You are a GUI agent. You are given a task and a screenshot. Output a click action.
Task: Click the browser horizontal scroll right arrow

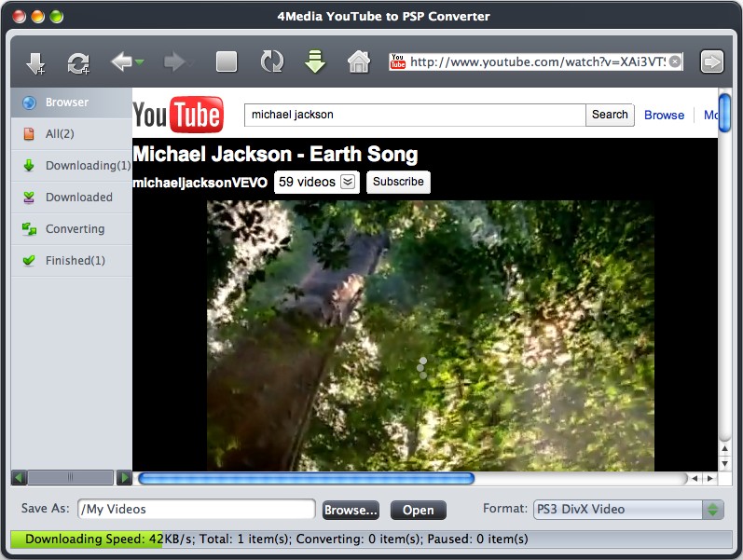(709, 479)
